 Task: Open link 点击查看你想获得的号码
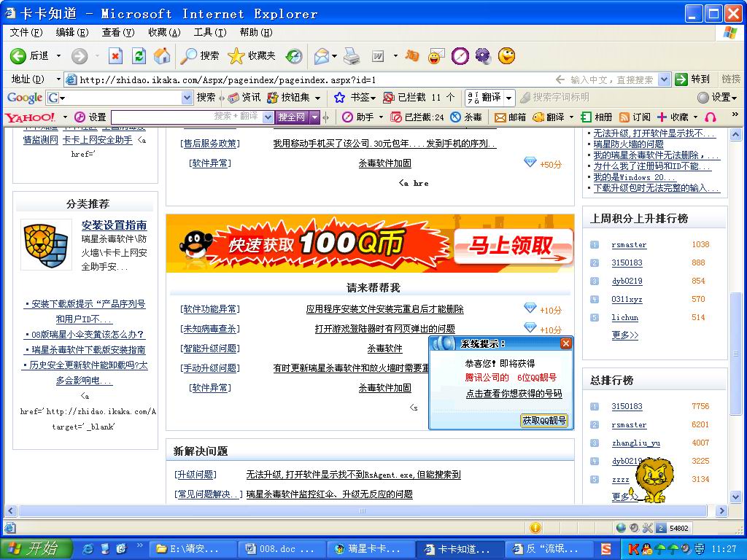(514, 394)
